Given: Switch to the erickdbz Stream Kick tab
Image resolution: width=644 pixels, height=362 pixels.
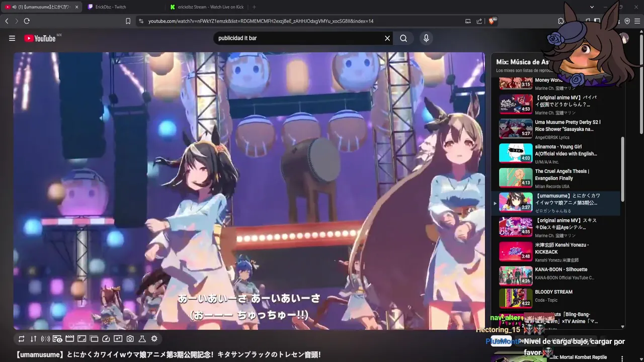Looking at the screenshot, I should coord(206,7).
